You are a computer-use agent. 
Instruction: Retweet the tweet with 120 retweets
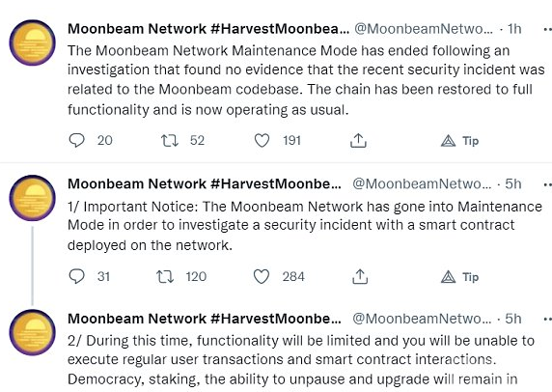165,276
